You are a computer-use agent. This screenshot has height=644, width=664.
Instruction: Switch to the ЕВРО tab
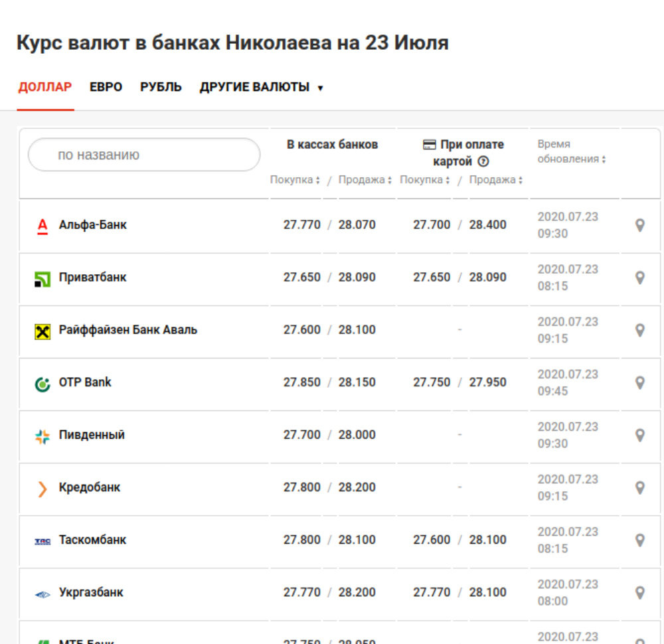[x=106, y=88]
